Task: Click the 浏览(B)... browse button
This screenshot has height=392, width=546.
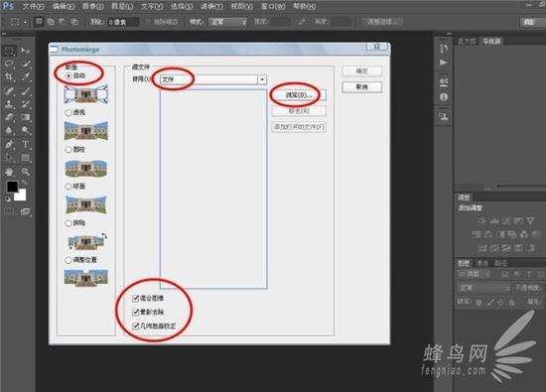Action: [299, 95]
